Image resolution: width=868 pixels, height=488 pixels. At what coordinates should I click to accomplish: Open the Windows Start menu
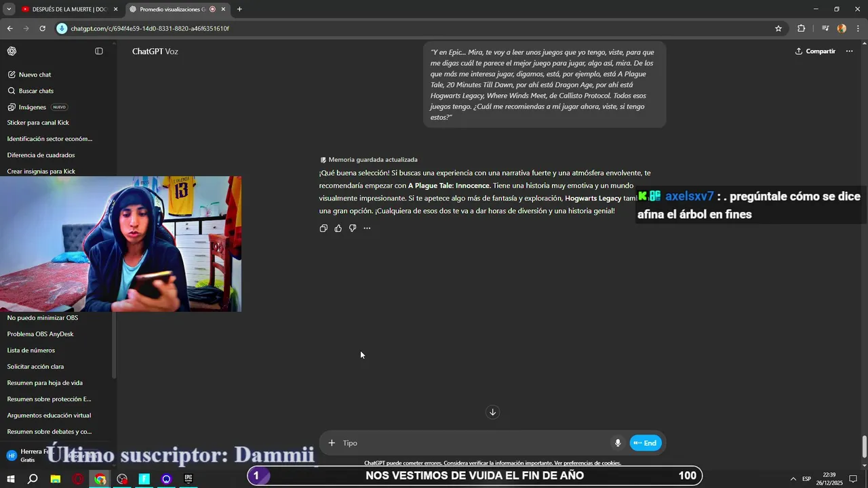click(x=10, y=479)
